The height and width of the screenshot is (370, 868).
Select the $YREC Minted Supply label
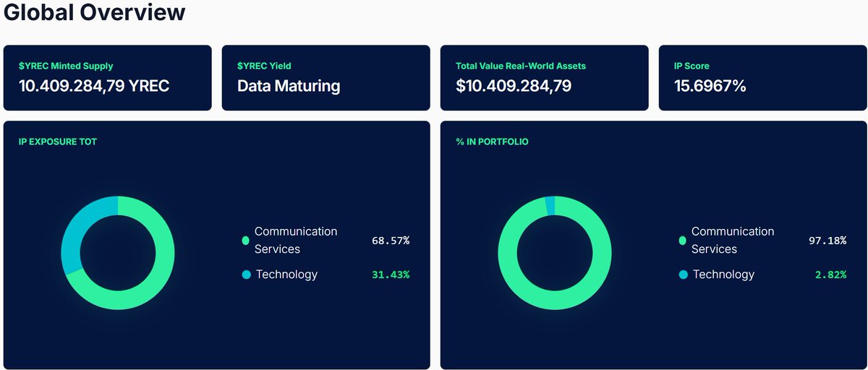(66, 66)
